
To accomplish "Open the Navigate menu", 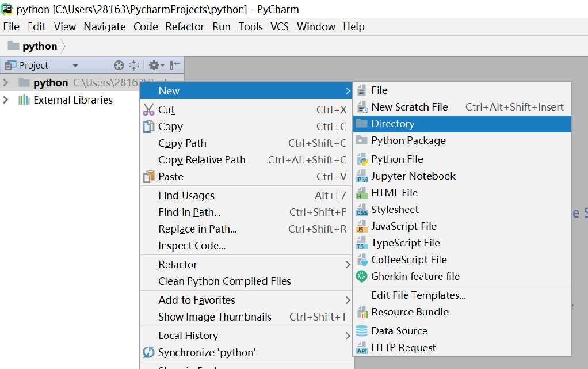I will tap(104, 26).
